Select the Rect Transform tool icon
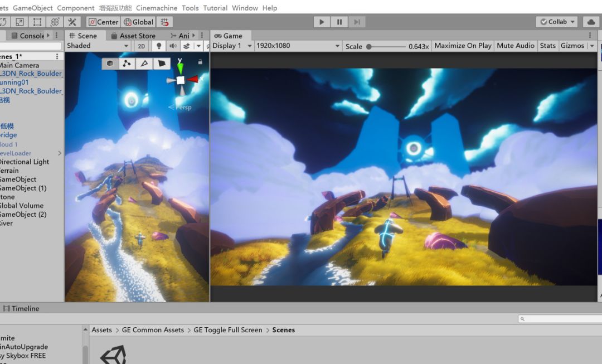The image size is (602, 364). (37, 22)
